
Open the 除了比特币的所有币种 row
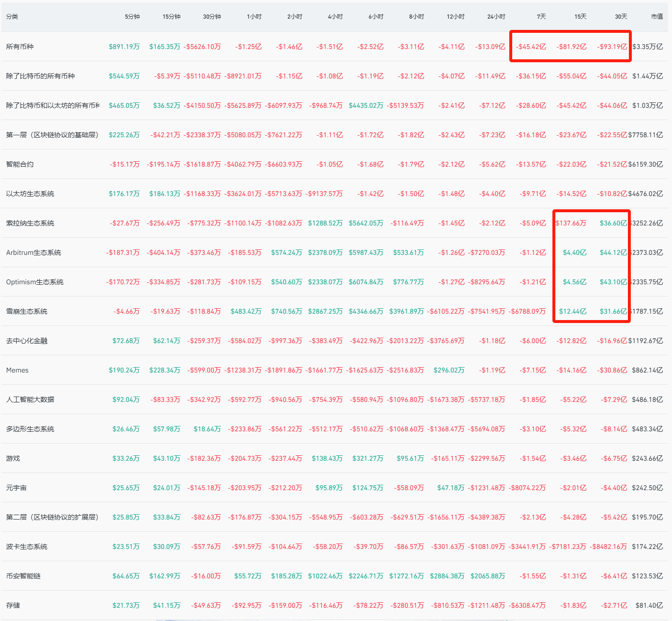click(x=40, y=76)
